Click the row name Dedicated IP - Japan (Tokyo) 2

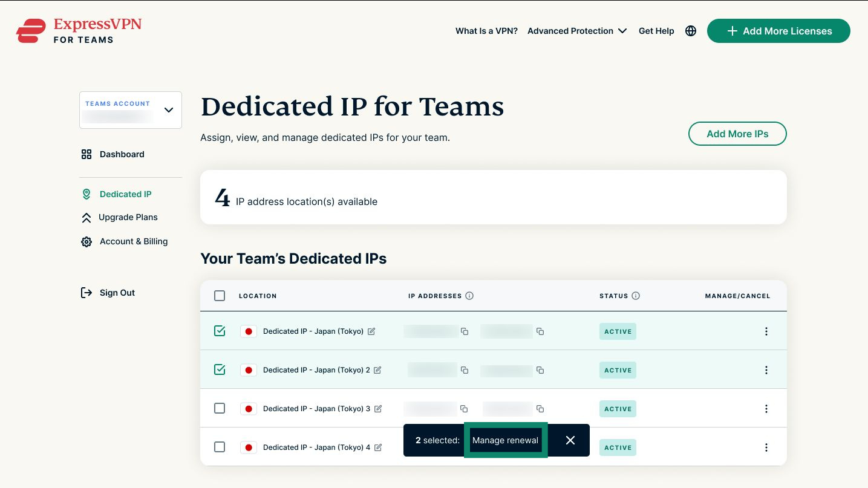316,370
